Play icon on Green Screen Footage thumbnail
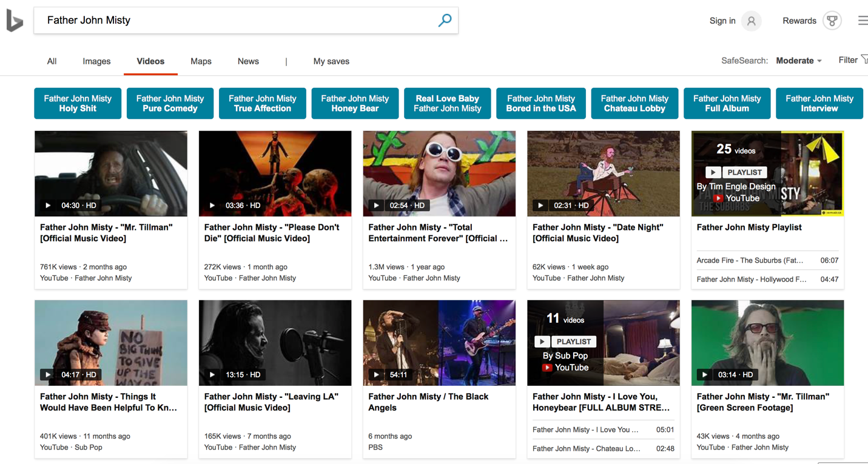The width and height of the screenshot is (868, 464). 704,375
